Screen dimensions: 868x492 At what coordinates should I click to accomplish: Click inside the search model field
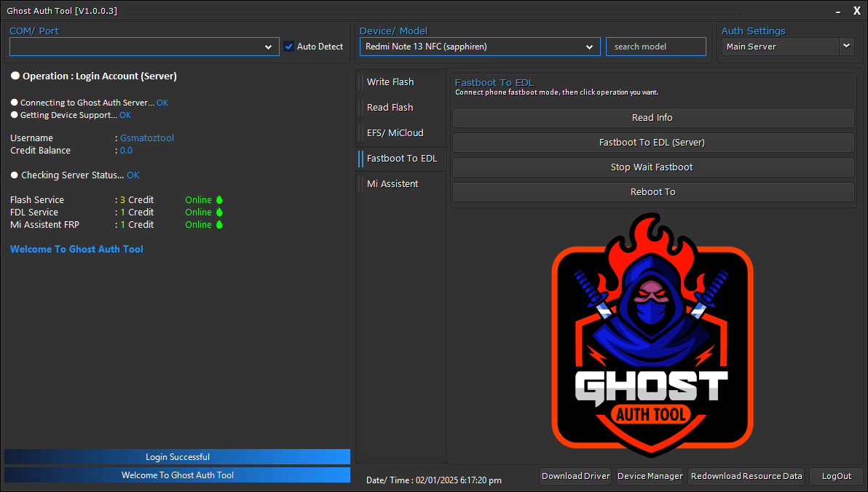tap(655, 46)
